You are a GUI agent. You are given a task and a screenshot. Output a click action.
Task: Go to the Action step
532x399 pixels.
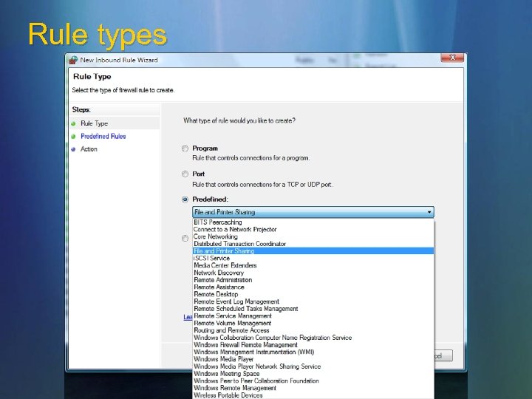(89, 149)
